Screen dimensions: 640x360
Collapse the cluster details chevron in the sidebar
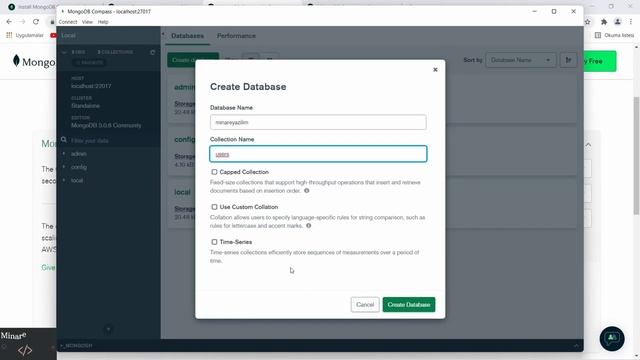click(x=64, y=52)
